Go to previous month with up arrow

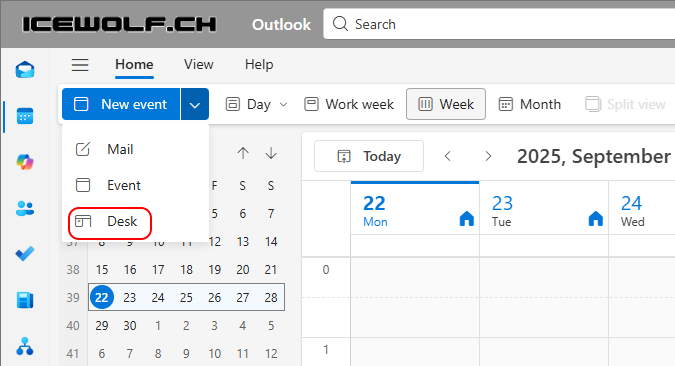243,153
